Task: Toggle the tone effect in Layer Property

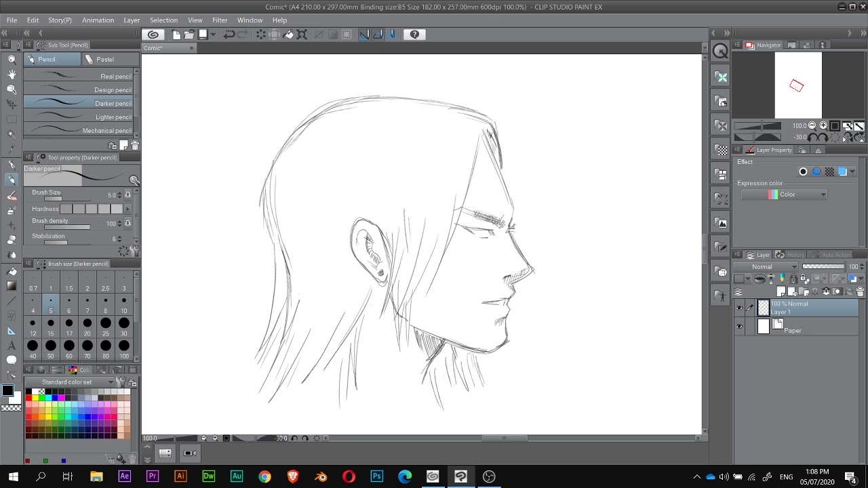Action: pos(829,171)
